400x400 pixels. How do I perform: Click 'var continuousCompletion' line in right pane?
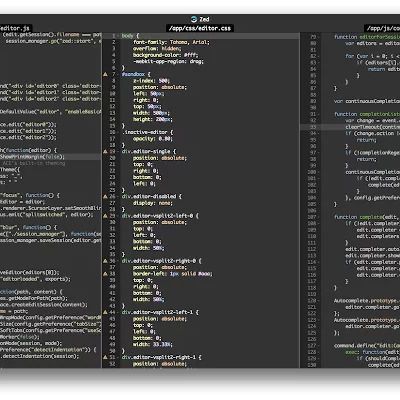[x=367, y=101]
